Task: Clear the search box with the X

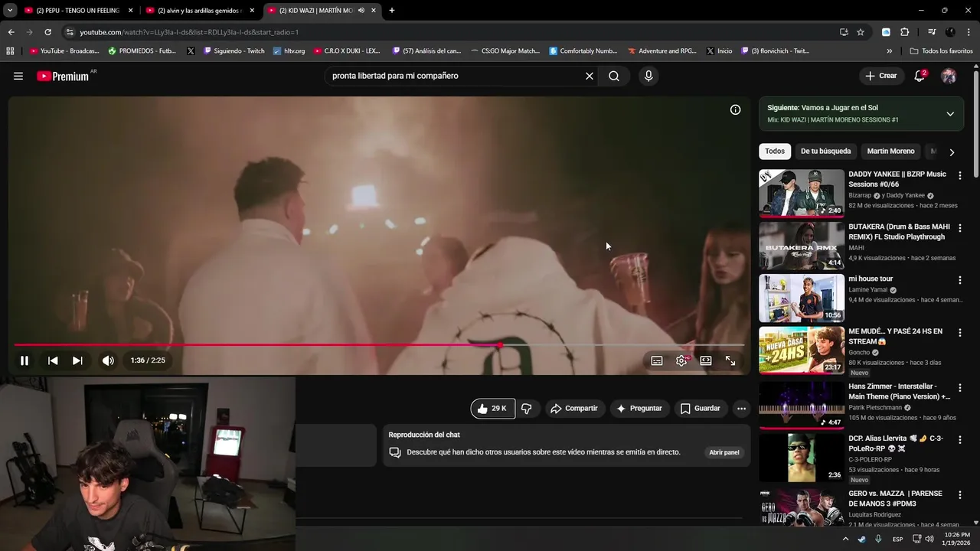Action: tap(590, 76)
